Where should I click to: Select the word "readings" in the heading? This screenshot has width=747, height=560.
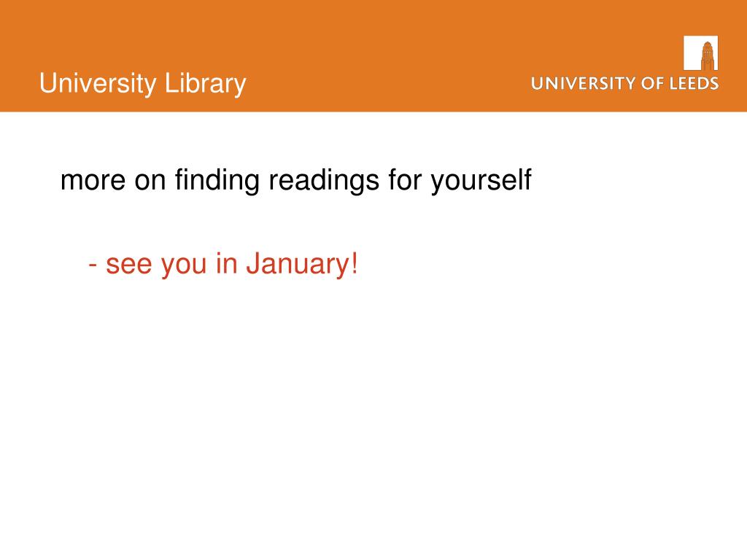point(324,181)
